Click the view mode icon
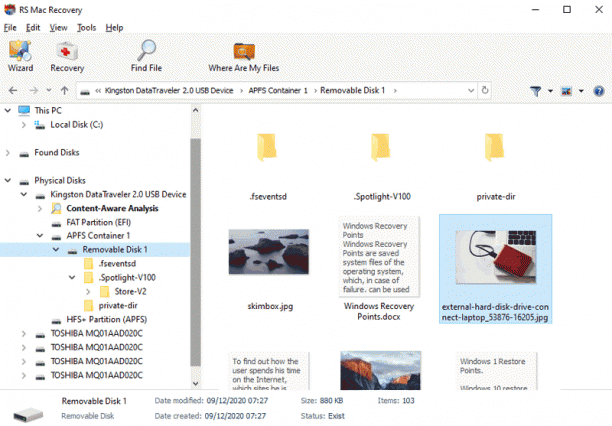 (x=566, y=91)
